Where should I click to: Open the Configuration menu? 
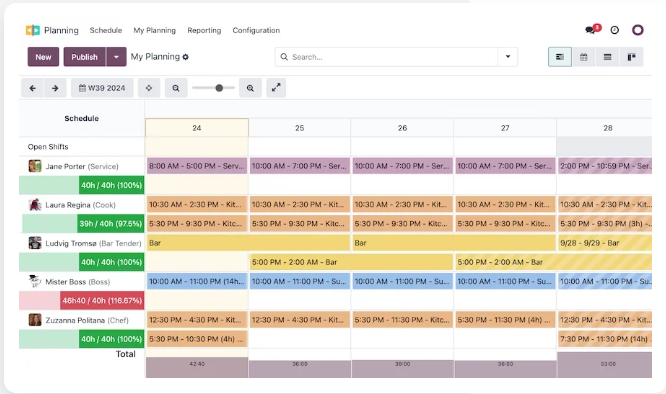click(x=256, y=31)
